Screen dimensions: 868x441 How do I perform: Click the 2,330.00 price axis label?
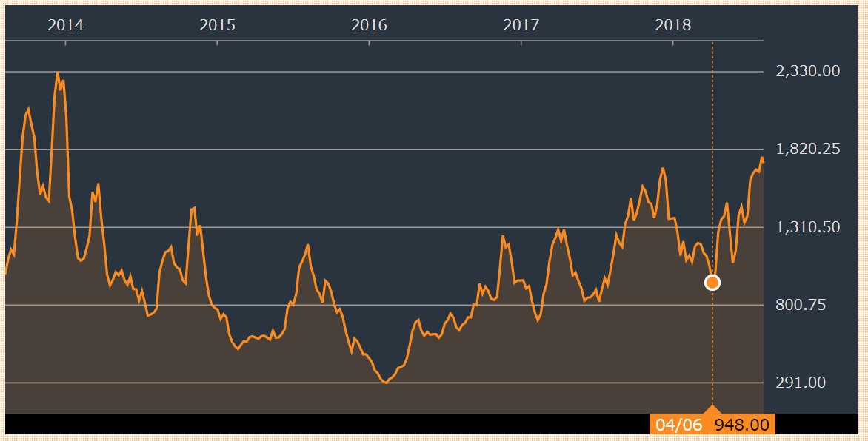click(x=807, y=71)
